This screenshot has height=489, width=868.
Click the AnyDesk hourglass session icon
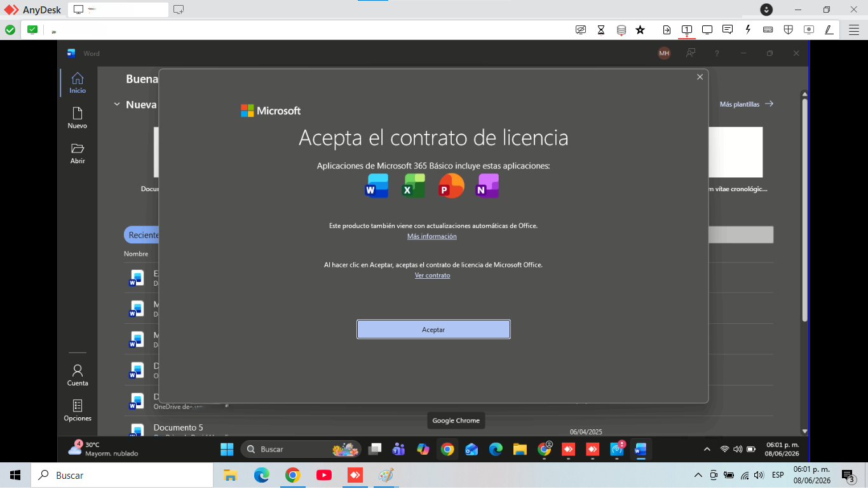(601, 30)
